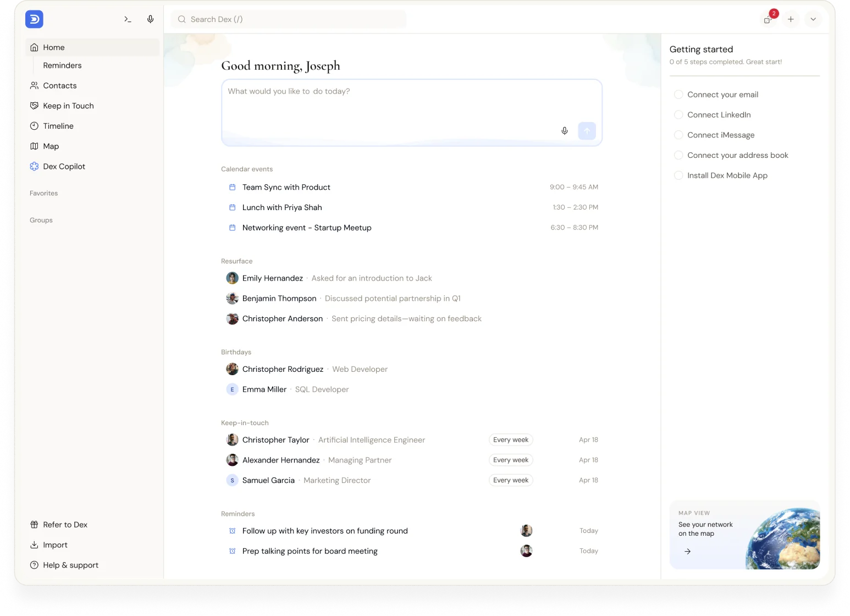Click alarm icon beside Follow up with key investors
Screen dimensions: 850x616
click(x=232, y=531)
